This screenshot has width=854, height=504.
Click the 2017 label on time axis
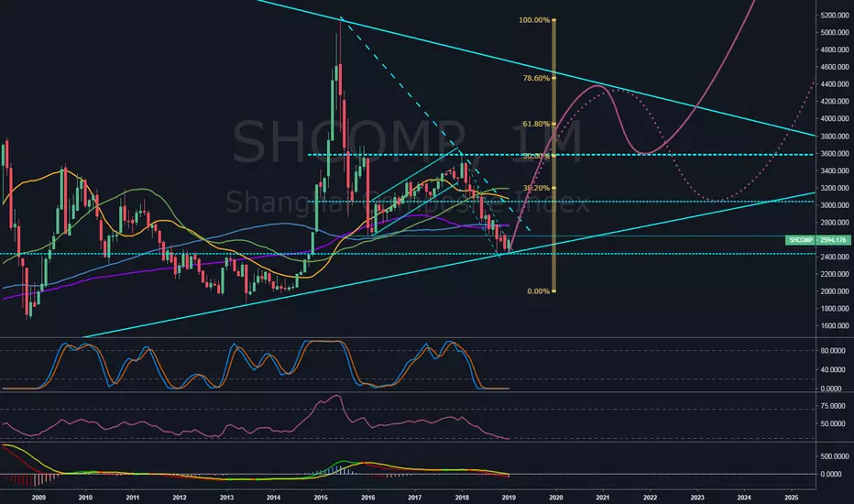tap(415, 498)
